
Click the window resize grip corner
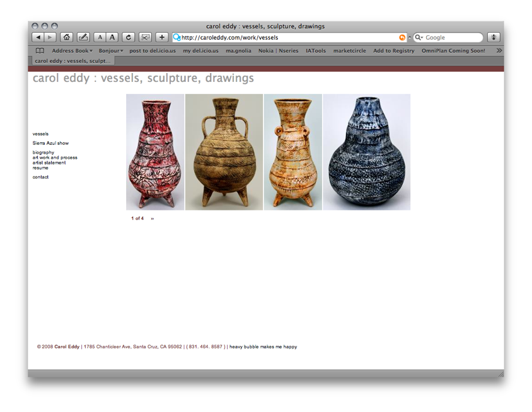pos(500,374)
